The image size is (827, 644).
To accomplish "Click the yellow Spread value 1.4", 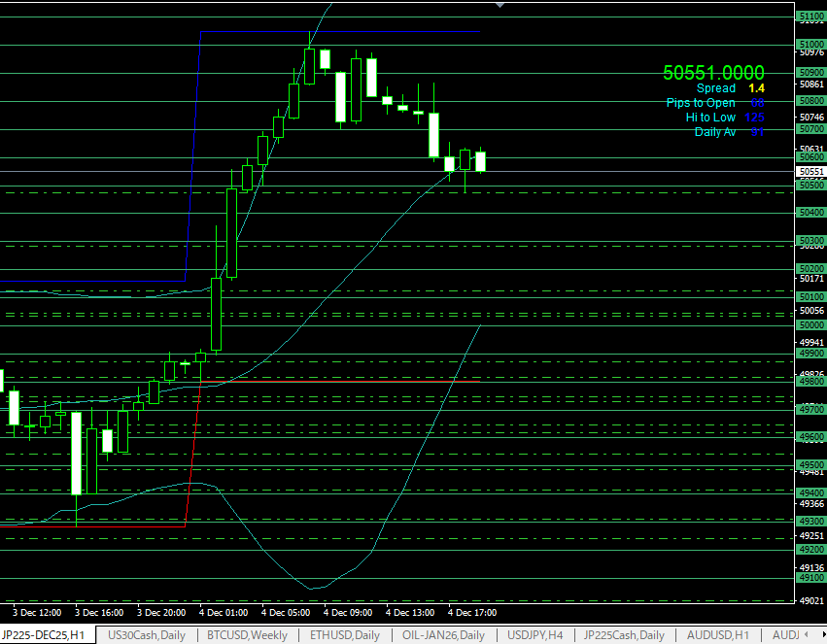I will click(x=756, y=88).
